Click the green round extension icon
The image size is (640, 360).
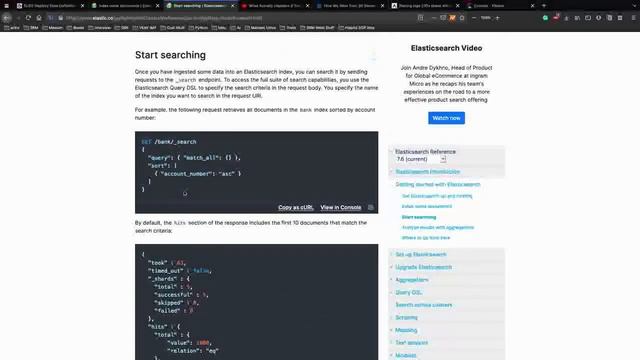point(545,18)
